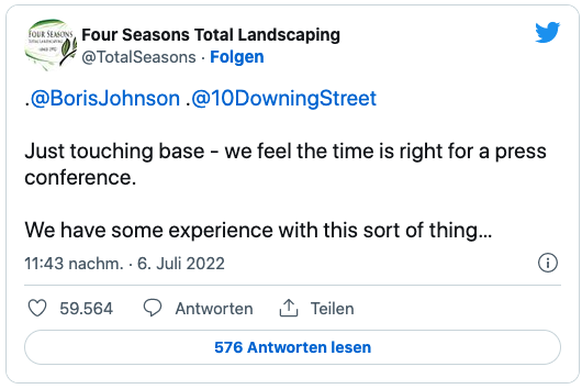
Task: Click the word 'conference.' in the tweet
Action: pyautogui.click(x=81, y=177)
